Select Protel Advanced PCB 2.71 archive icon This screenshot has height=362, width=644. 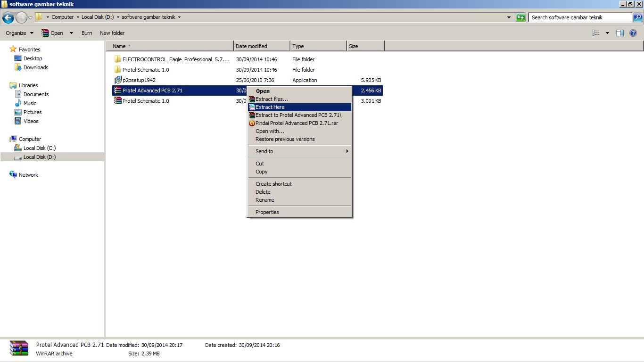click(x=118, y=90)
